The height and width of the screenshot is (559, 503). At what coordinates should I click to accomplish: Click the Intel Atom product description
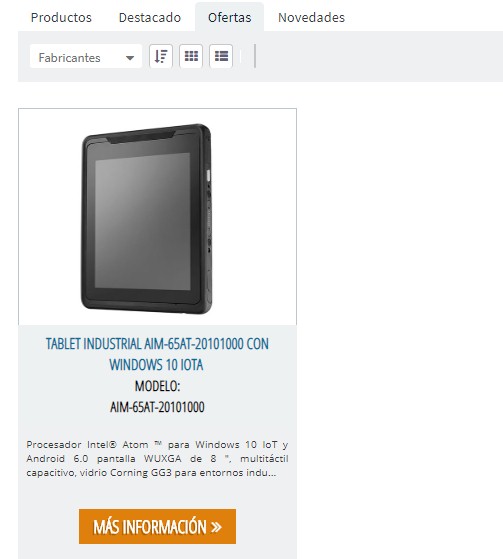click(x=157, y=458)
